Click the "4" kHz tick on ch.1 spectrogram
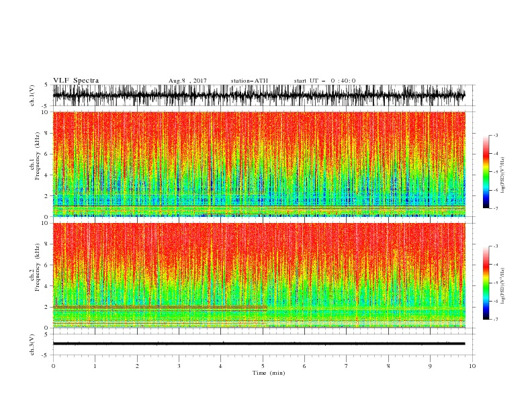532x411 pixels. 47,175
